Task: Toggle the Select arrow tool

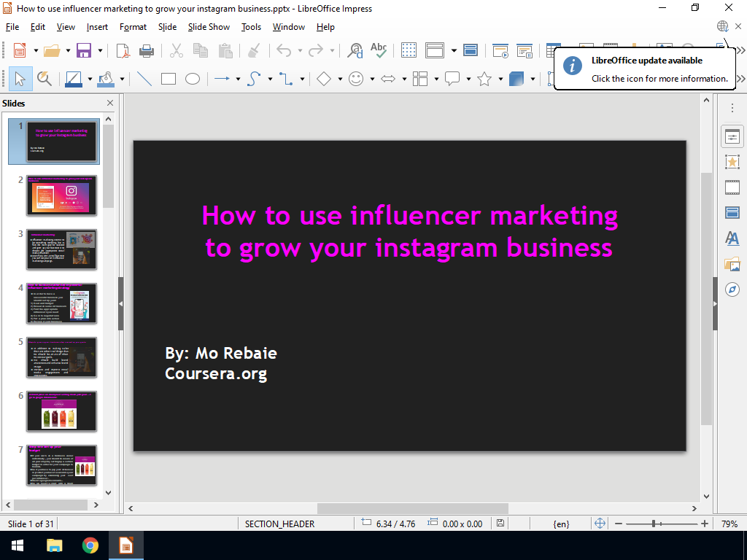Action: pos(20,79)
